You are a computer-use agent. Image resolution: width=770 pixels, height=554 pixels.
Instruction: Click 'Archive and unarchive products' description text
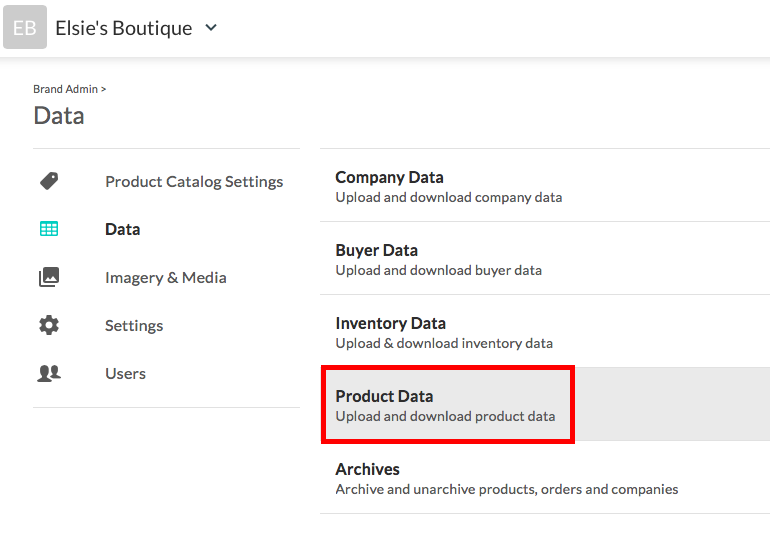pos(507,490)
